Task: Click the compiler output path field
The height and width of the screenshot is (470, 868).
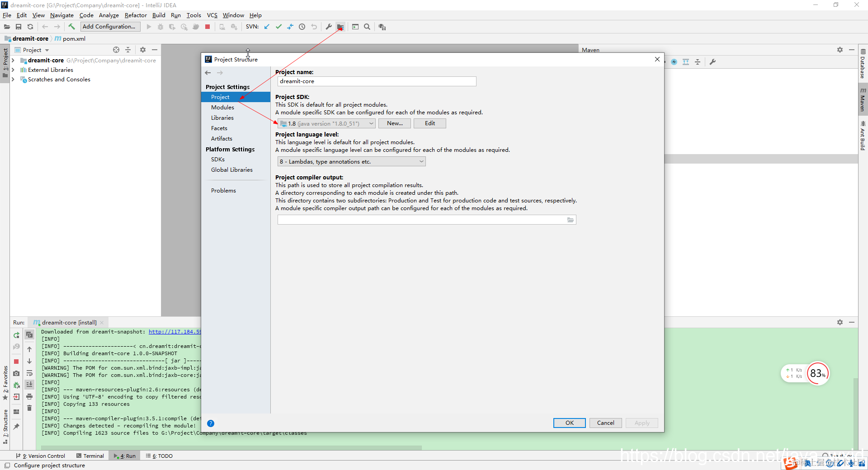Action: (422, 220)
